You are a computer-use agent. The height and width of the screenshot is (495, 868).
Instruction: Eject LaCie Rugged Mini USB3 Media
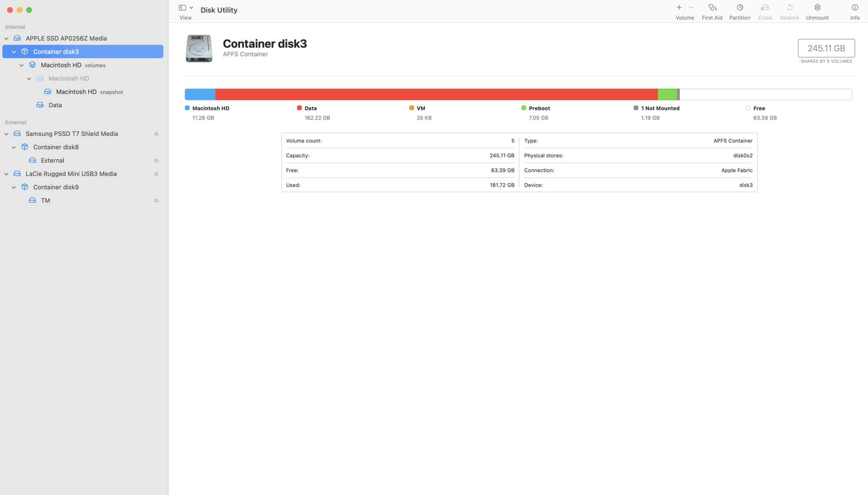(156, 174)
